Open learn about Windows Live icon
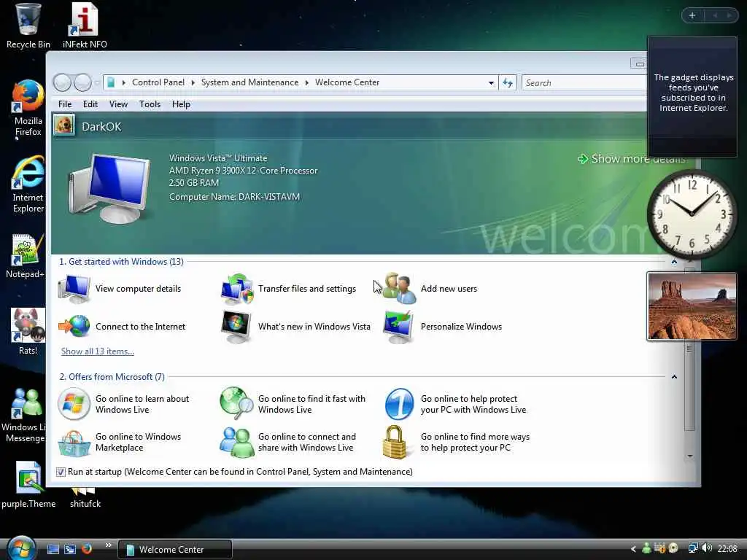This screenshot has height=560, width=747. pos(74,404)
